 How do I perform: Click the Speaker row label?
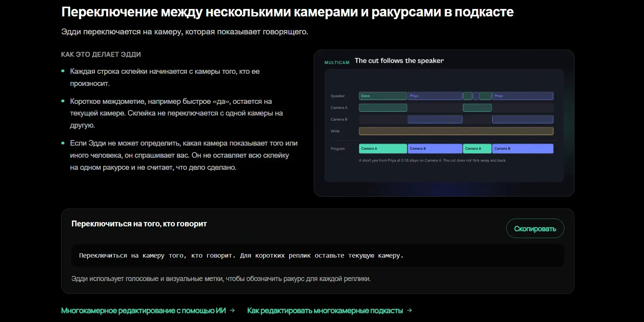[x=338, y=96]
